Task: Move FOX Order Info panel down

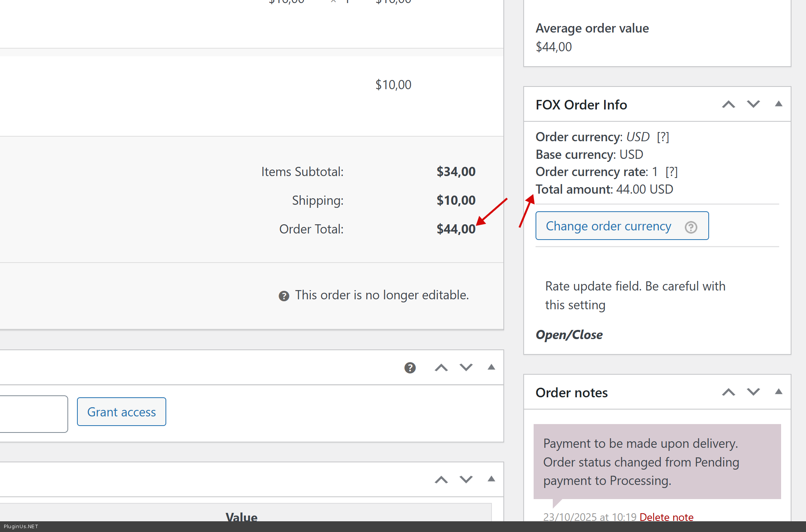Action: coord(753,104)
